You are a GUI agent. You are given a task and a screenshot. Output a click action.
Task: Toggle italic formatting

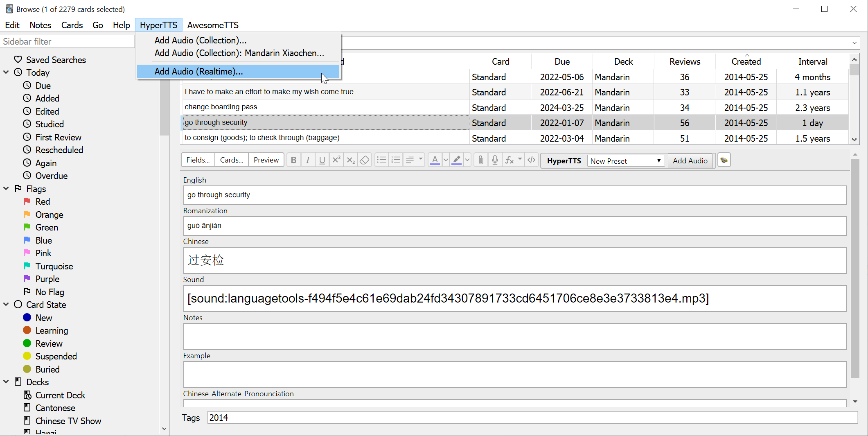(x=308, y=160)
